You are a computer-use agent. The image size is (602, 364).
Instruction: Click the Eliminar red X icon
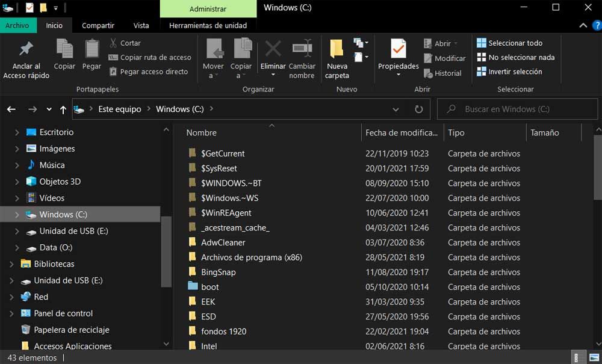point(273,49)
